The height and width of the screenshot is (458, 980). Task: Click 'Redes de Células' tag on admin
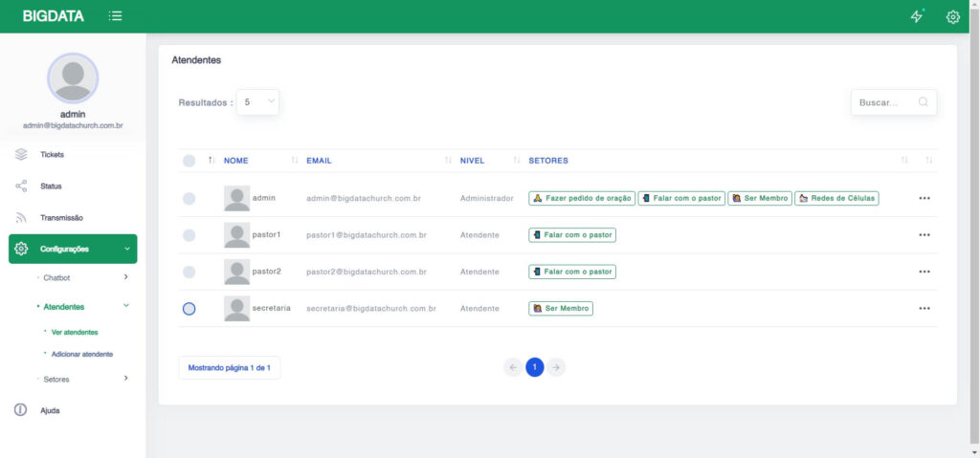click(836, 198)
